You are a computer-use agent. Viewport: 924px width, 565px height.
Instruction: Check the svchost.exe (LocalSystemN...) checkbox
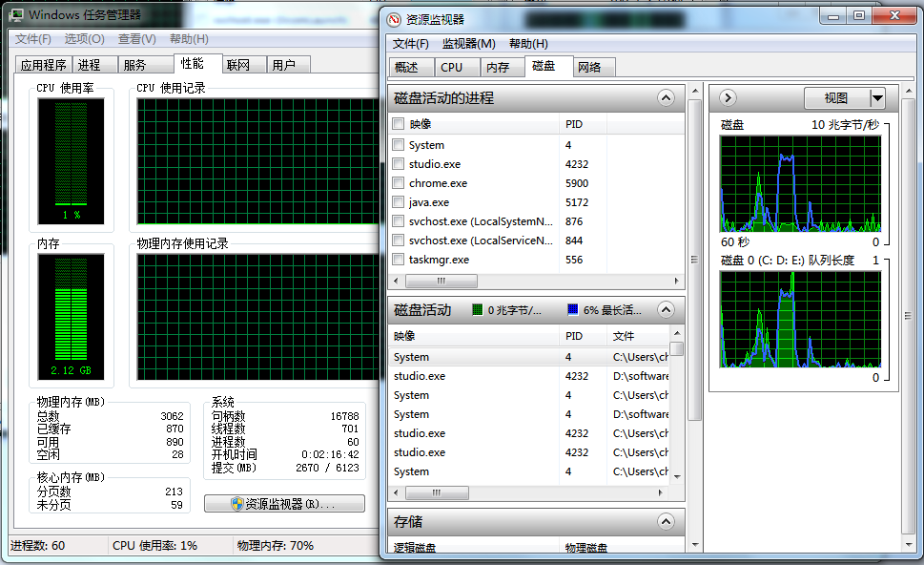[399, 221]
